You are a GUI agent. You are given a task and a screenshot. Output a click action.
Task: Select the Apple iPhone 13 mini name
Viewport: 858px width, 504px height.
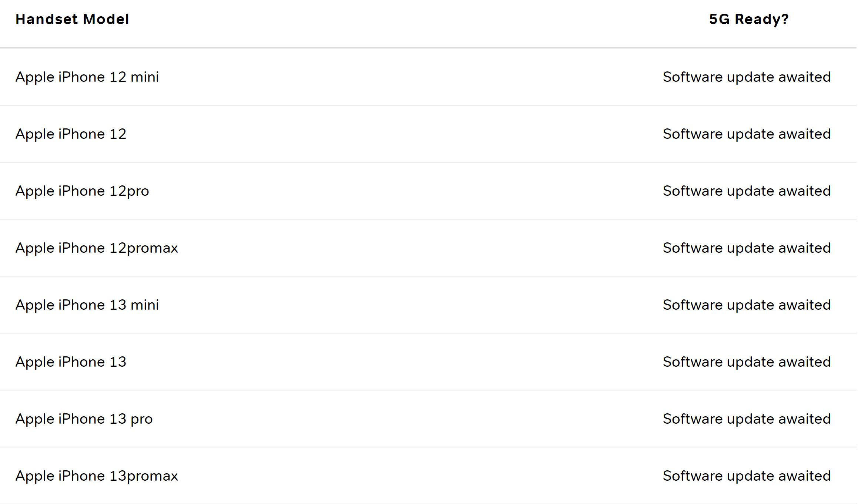tap(87, 305)
